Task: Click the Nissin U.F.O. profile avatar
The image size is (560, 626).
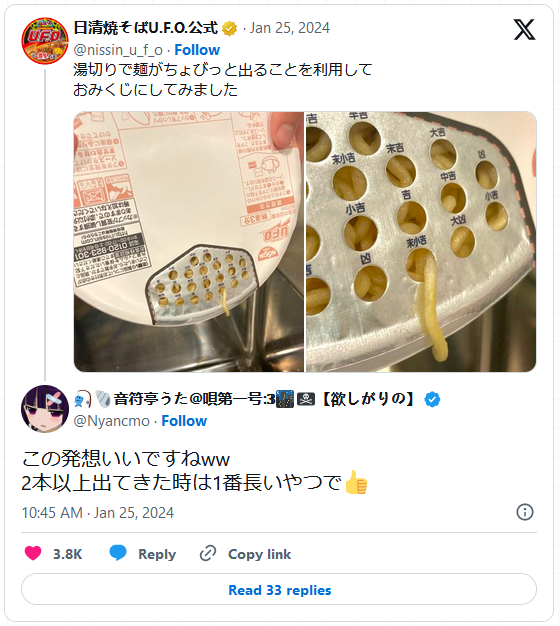Action: pyautogui.click(x=45, y=41)
